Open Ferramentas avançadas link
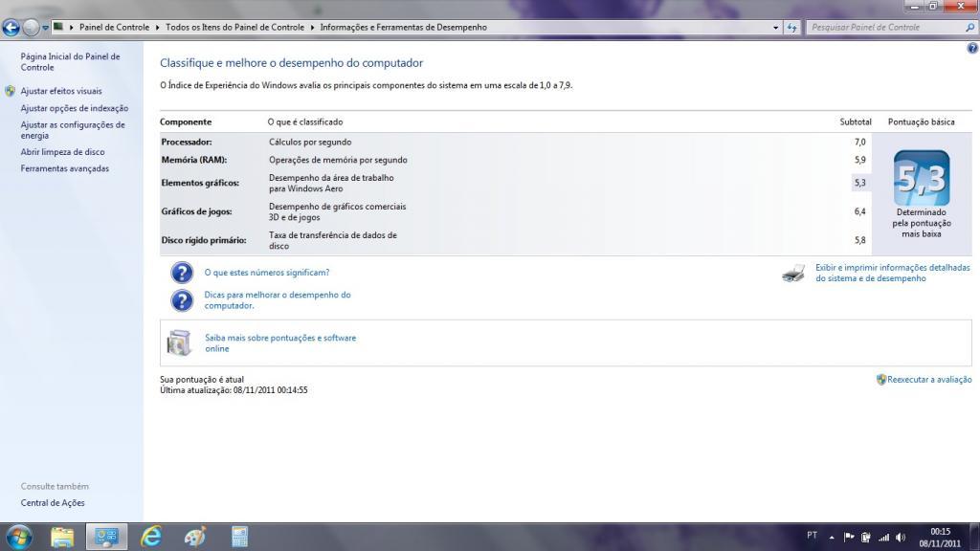Screen dimensions: 980x551 click(x=64, y=168)
